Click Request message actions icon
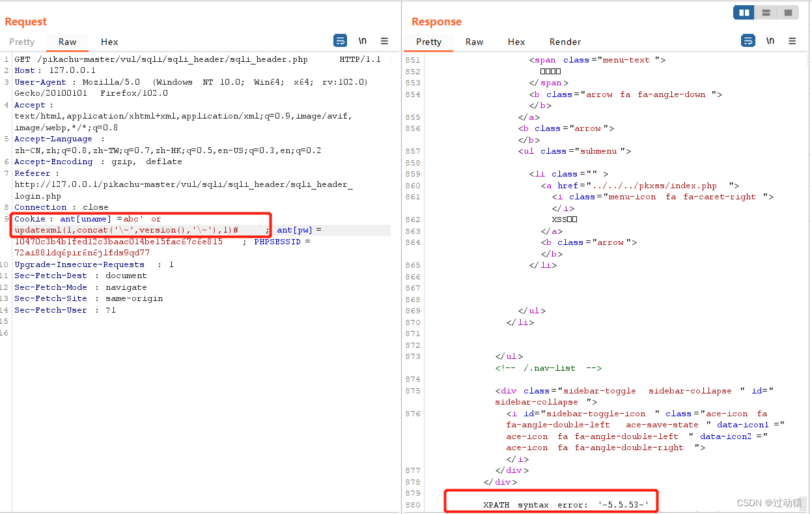812x514 pixels. (340, 41)
